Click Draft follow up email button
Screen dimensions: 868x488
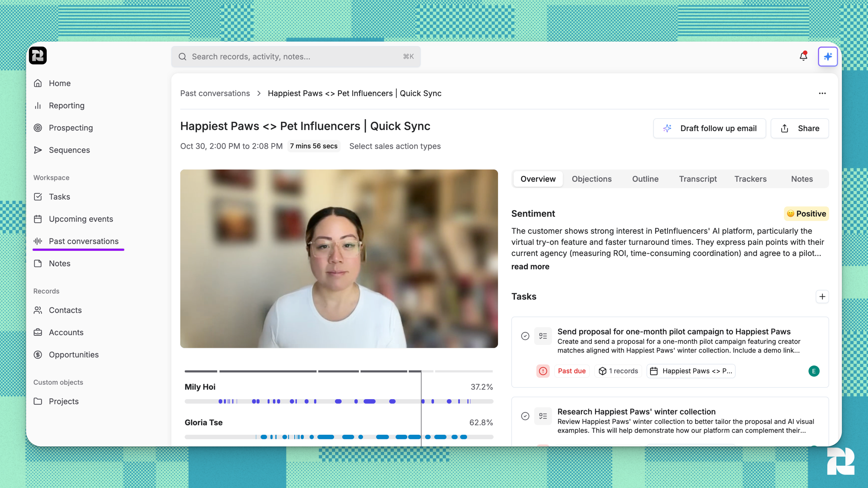click(710, 128)
